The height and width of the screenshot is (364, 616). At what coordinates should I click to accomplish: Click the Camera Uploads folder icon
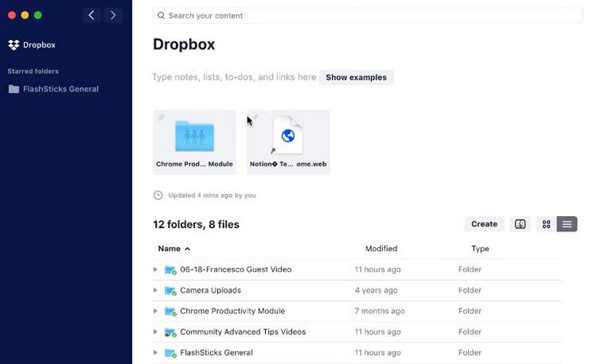click(x=170, y=291)
